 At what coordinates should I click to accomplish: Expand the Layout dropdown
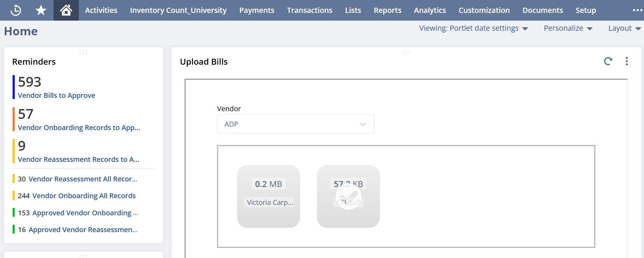click(x=624, y=28)
